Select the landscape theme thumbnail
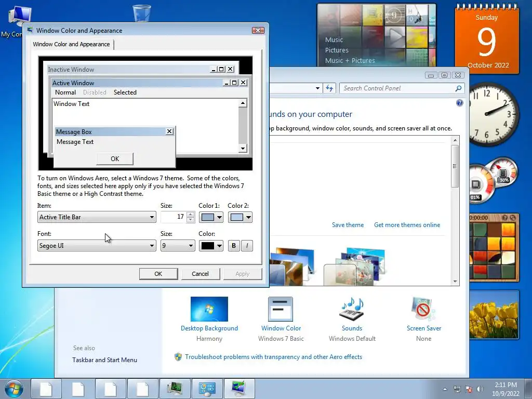This screenshot has width=532, height=399. click(x=292, y=267)
